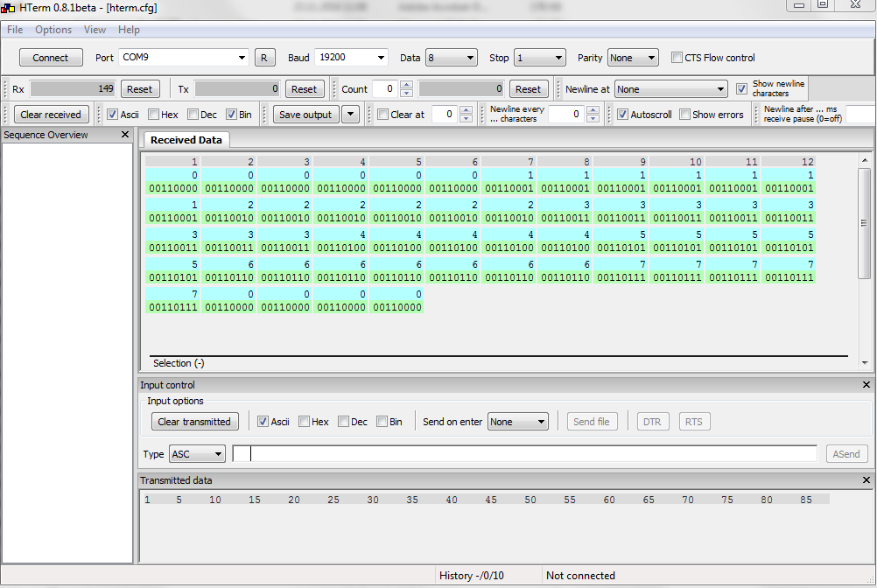Close the Sequence Overview panel

(x=125, y=135)
